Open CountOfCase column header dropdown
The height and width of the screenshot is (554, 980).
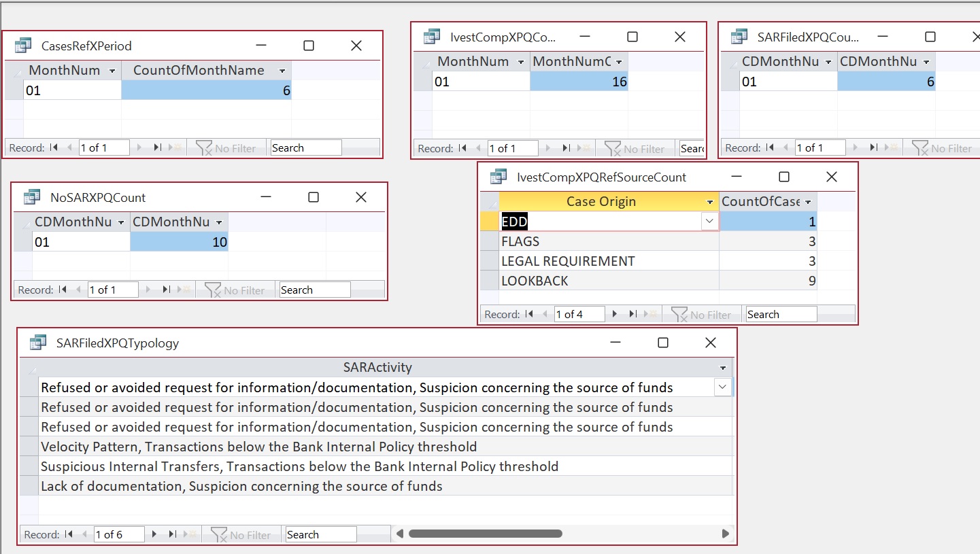click(x=808, y=202)
